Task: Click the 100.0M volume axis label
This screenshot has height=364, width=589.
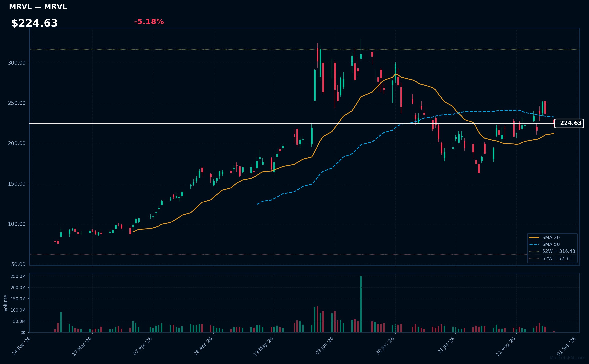Action: [18, 310]
